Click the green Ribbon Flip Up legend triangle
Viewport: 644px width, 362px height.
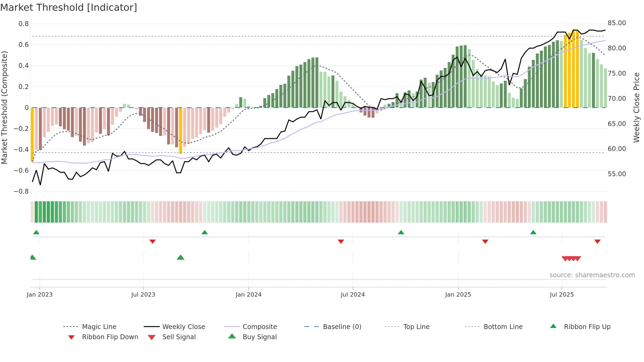553,326
